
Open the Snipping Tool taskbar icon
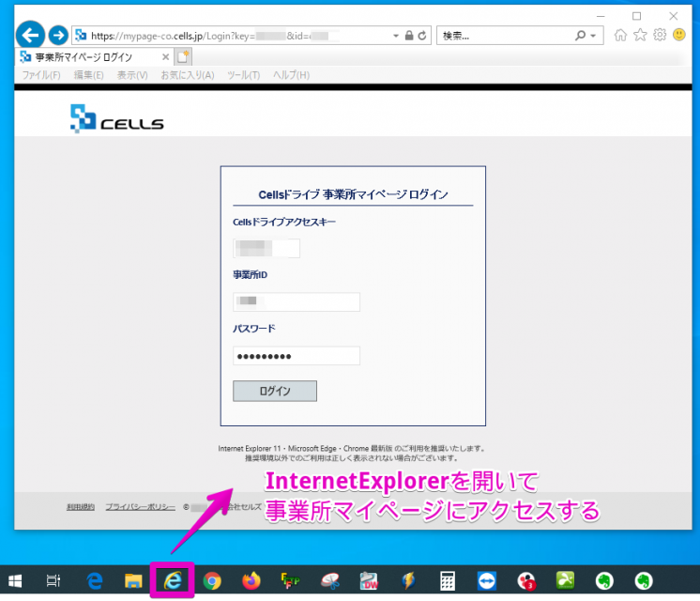[330, 581]
